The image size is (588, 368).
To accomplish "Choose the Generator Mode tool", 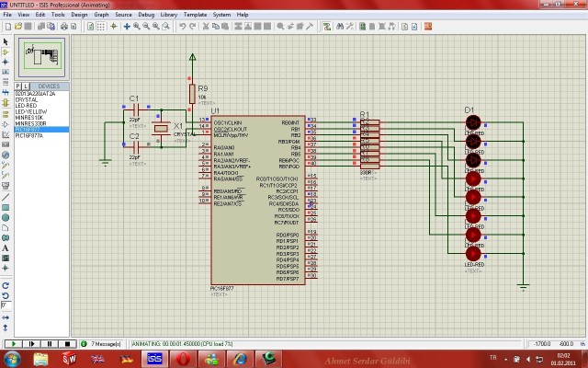I will (6, 155).
